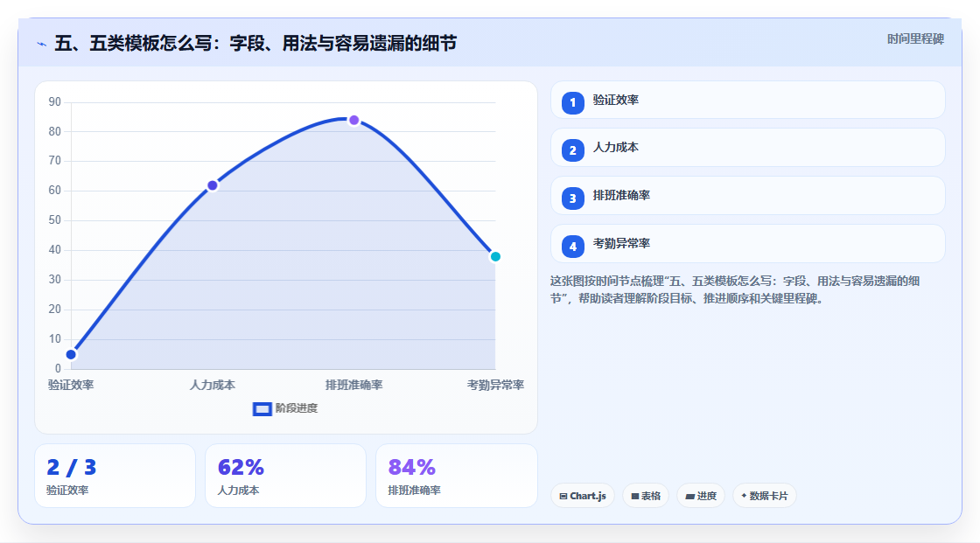This screenshot has width=980, height=543.
Task: Click the number 4 badge for 考勤异常率
Action: (x=572, y=247)
